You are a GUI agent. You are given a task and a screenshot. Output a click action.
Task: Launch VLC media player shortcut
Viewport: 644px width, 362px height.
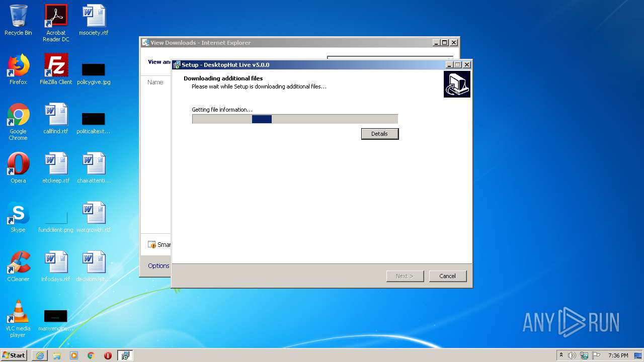click(18, 319)
